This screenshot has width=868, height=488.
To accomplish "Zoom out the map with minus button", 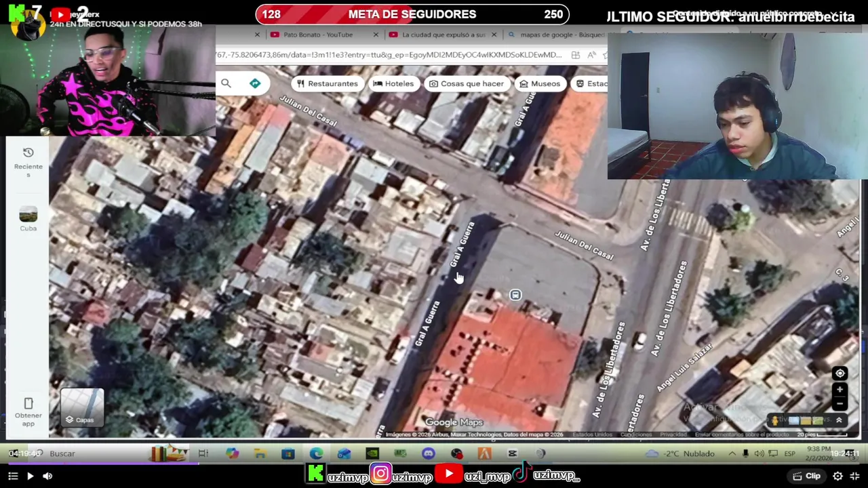I will pos(840,403).
